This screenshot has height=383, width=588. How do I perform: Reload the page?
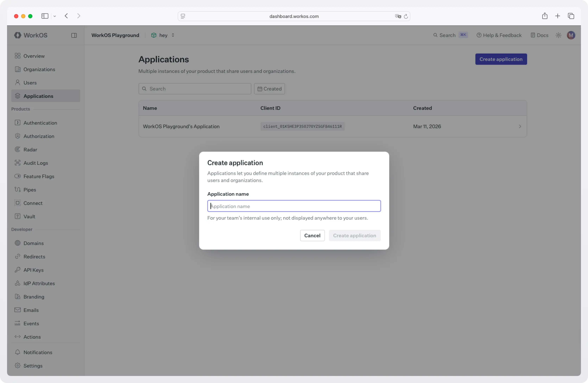point(406,16)
